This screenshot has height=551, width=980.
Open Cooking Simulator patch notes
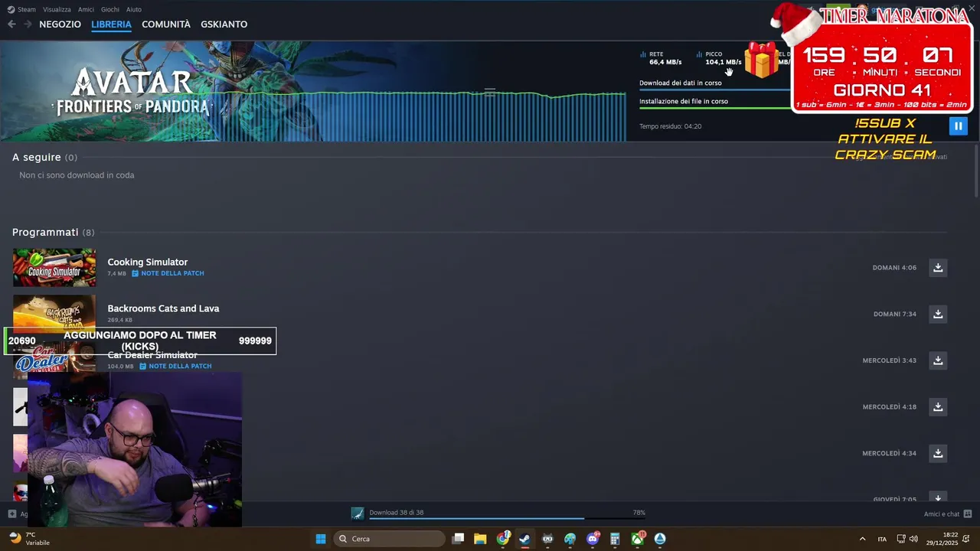click(x=168, y=273)
